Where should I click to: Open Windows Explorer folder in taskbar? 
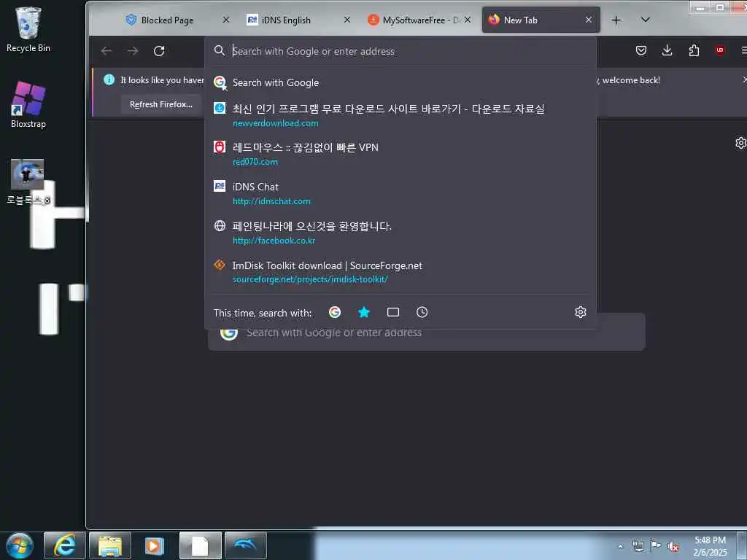[110, 545]
